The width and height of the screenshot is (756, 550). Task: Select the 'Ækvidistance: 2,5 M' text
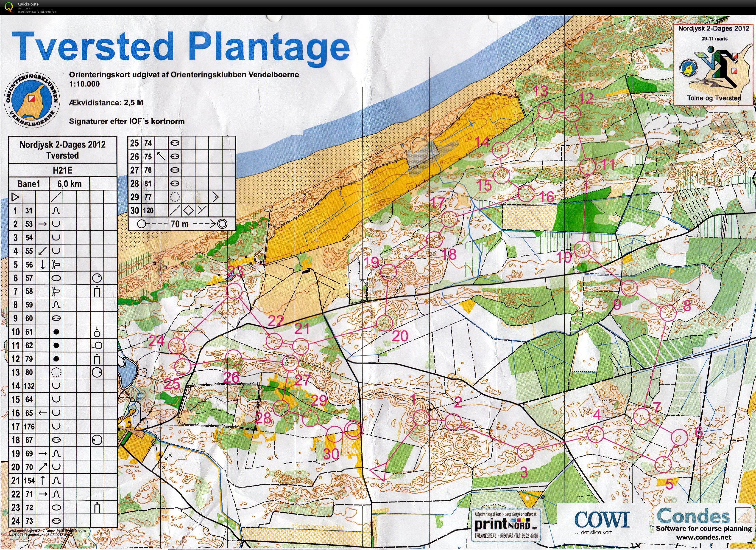[106, 102]
